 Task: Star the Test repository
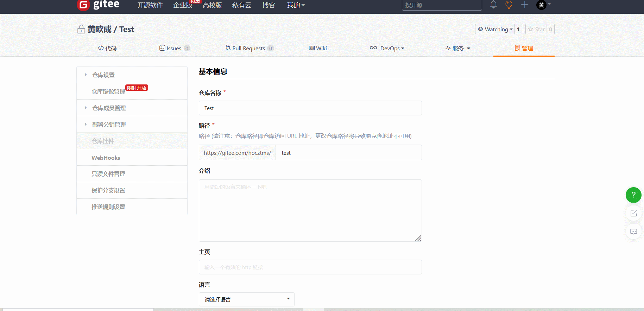click(x=536, y=29)
